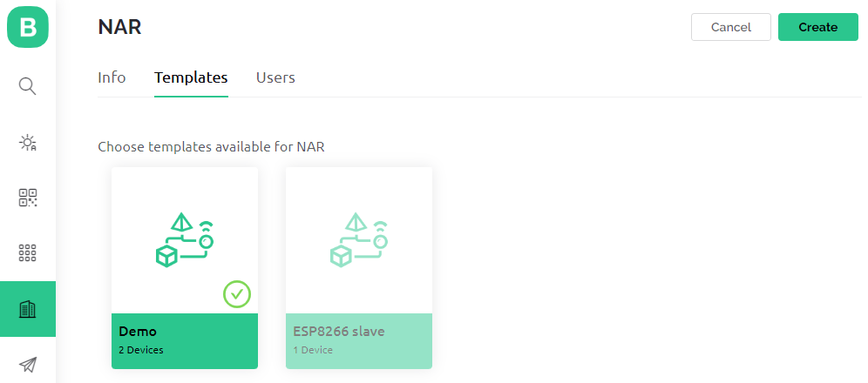Click the QR code sidebar icon
Viewport: 868px width, 383px height.
pyautogui.click(x=28, y=198)
